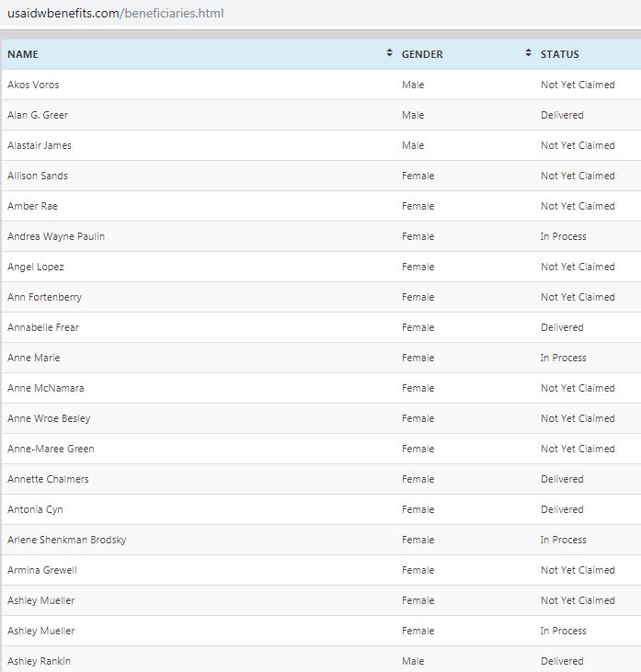Click Delivered status for Alan G. Greer
Image resolution: width=641 pixels, height=672 pixels.
(x=562, y=115)
